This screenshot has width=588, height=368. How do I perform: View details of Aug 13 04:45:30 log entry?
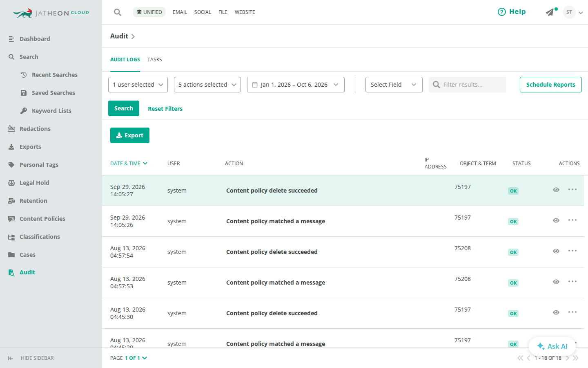pos(556,312)
